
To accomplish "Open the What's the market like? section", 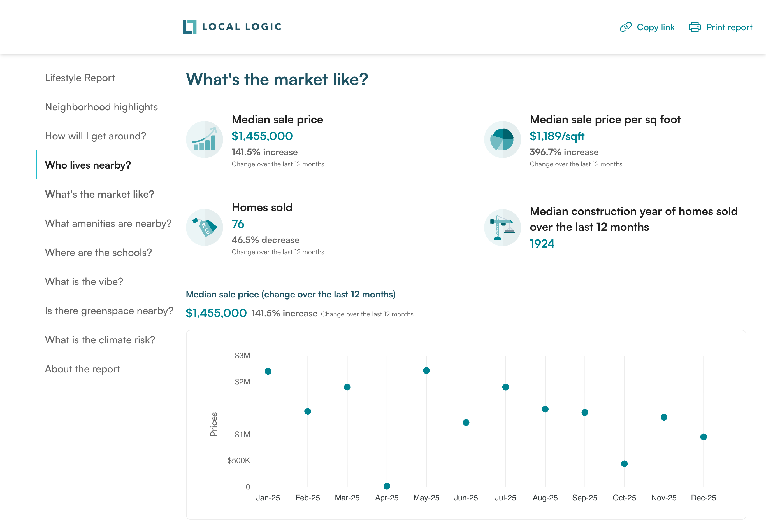I will (x=100, y=194).
